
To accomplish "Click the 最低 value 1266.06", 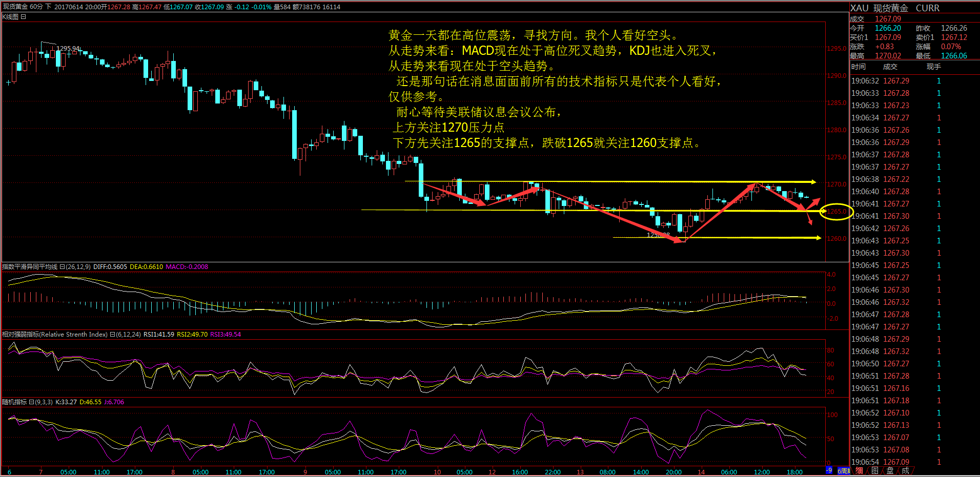I will (x=954, y=56).
